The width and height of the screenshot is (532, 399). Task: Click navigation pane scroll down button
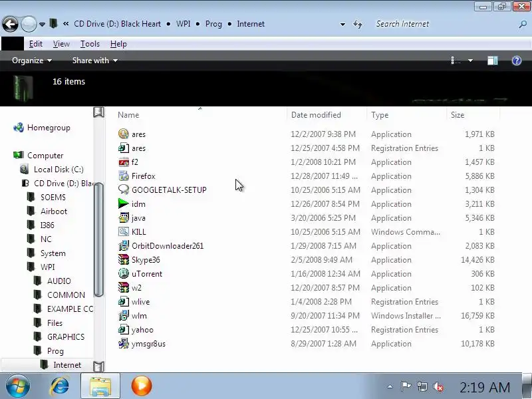tap(98, 366)
